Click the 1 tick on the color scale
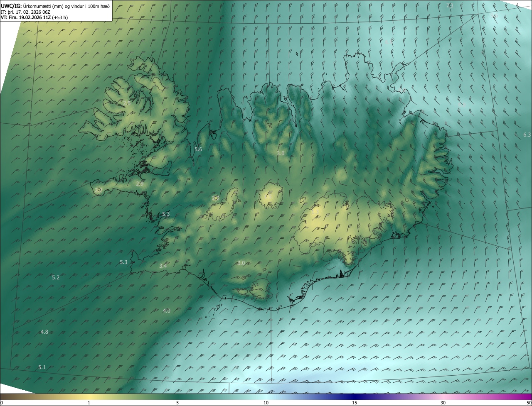 pos(89,403)
